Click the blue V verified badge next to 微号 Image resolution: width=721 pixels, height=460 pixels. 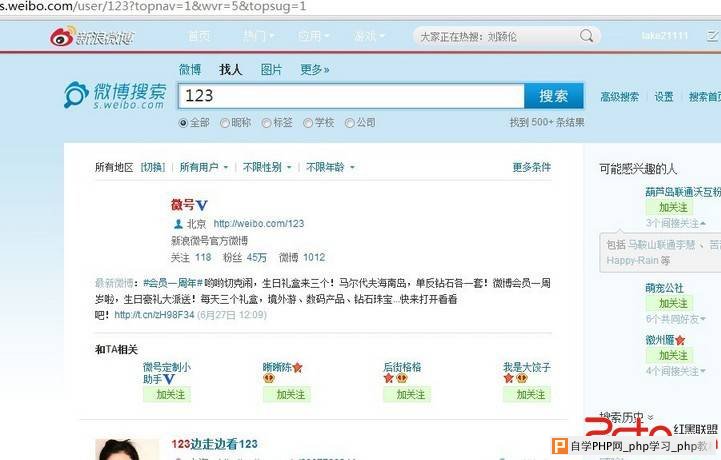202,205
